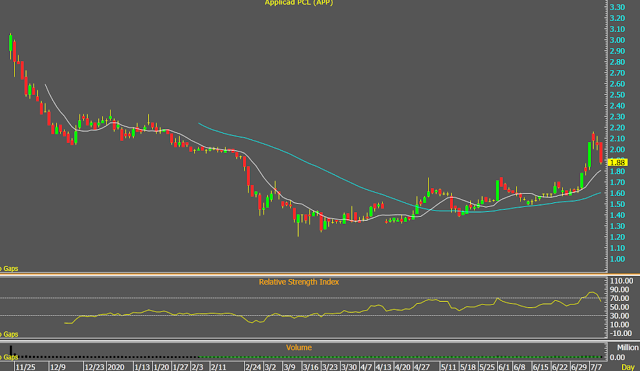Select the Million unit label
The image size is (640, 371).
pyautogui.click(x=627, y=348)
